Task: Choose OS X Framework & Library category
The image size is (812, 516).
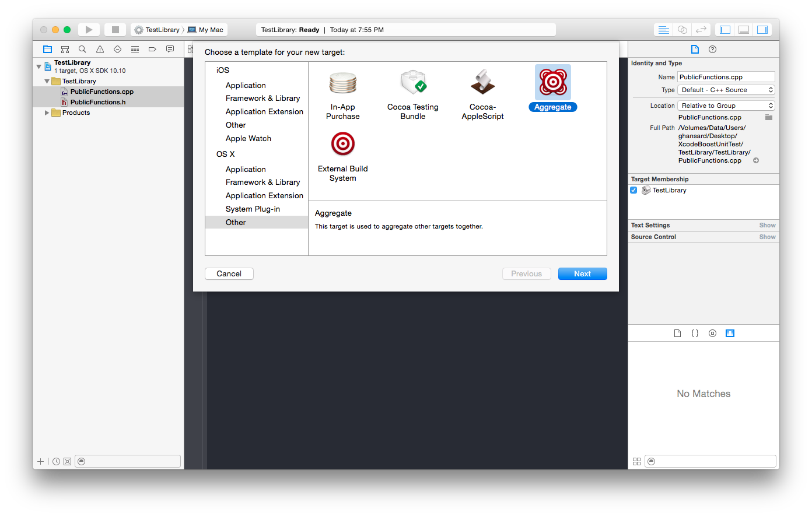Action: (262, 182)
